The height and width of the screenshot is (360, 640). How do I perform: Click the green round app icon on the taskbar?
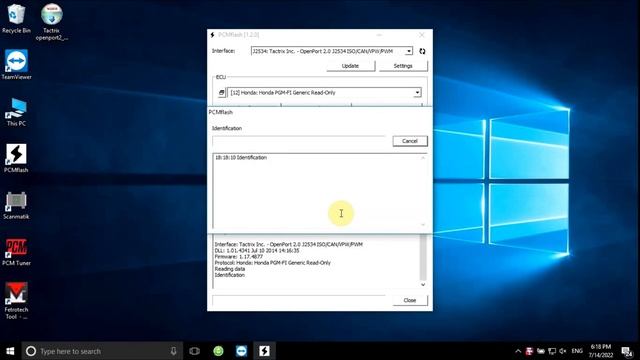pos(218,351)
